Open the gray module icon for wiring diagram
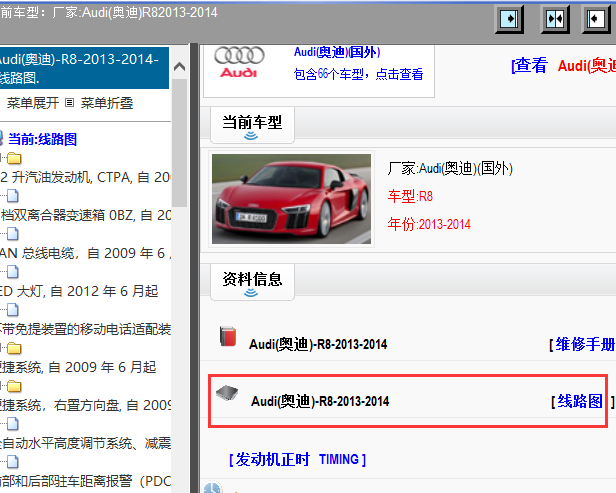616x493 pixels. click(x=227, y=392)
